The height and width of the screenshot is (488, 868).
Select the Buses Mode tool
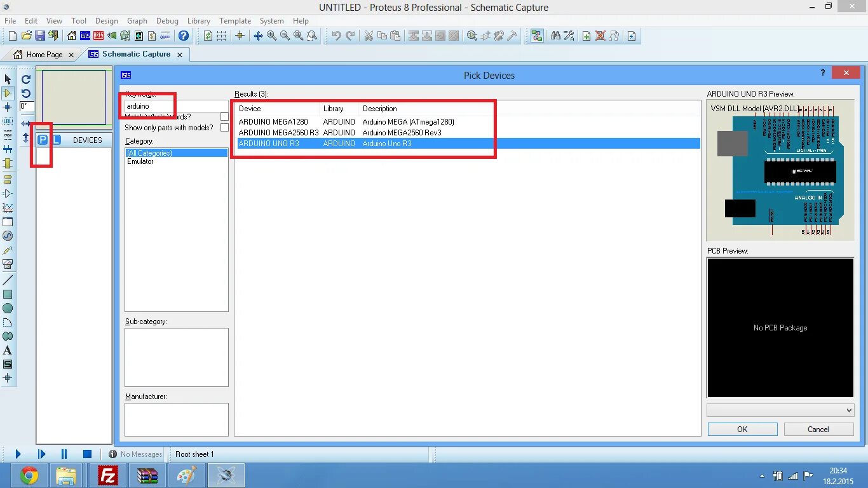[x=8, y=149]
